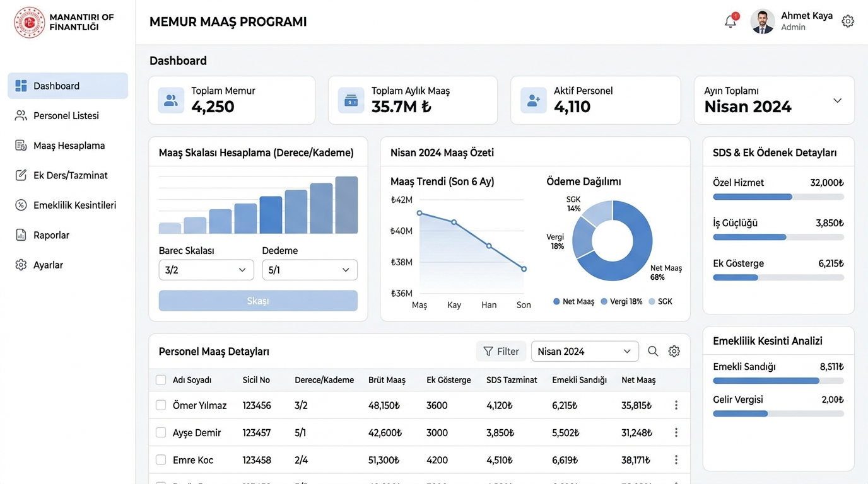Click the settings gear in the top header

click(x=848, y=21)
